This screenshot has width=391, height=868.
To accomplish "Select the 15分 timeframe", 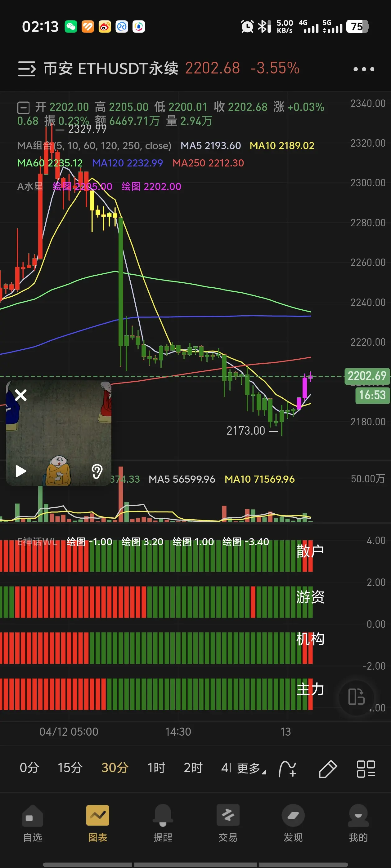I will coord(70,768).
